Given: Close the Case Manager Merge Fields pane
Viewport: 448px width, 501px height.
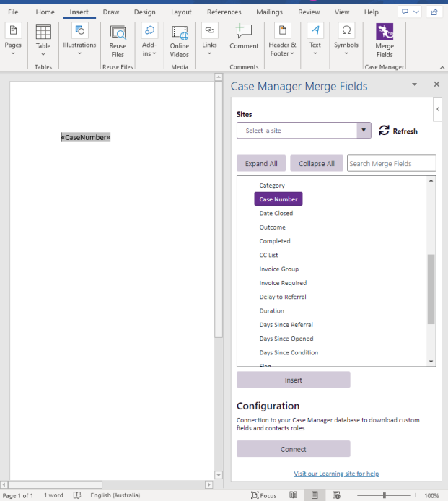Looking at the screenshot, I should (x=436, y=84).
